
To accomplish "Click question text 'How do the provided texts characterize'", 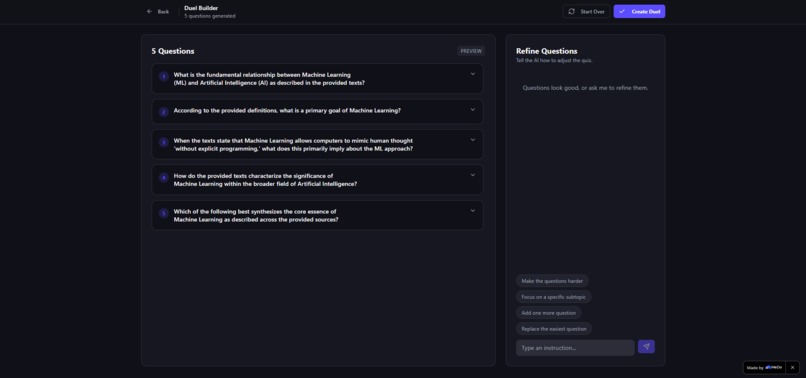I will pos(265,179).
